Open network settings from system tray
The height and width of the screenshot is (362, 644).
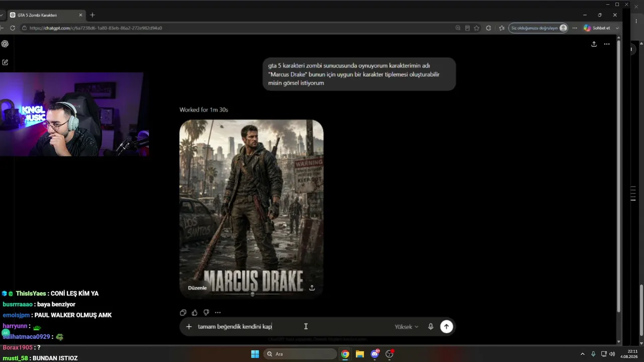coord(604,354)
